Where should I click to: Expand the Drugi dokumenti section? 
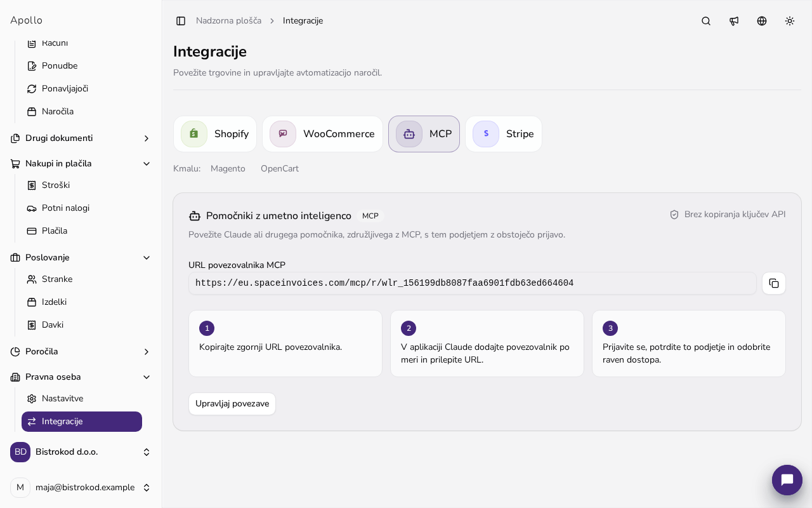pyautogui.click(x=81, y=138)
